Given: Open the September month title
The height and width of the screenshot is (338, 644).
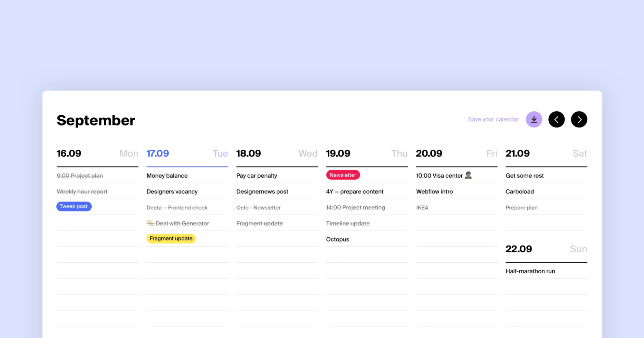Looking at the screenshot, I should tap(95, 120).
